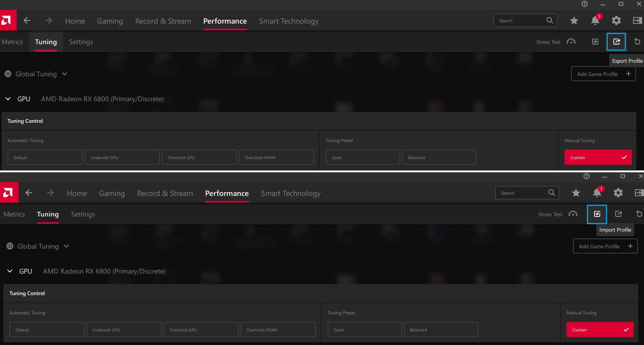Click the Import Profile icon in bottom window
Image resolution: width=644 pixels, height=345 pixels.
click(597, 214)
